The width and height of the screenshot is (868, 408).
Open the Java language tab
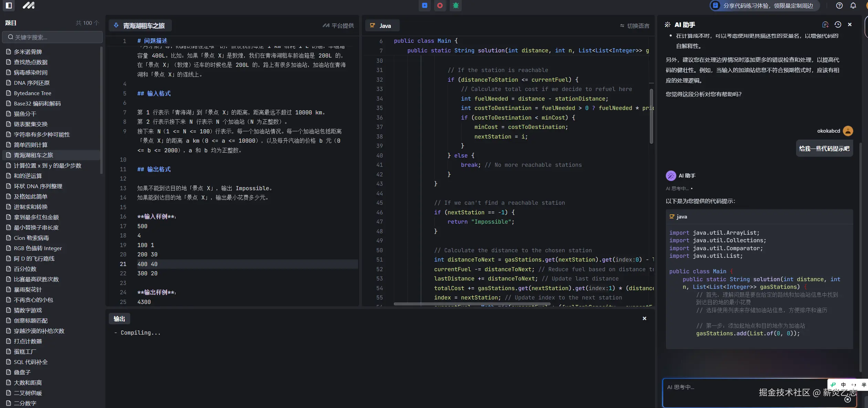[382, 26]
